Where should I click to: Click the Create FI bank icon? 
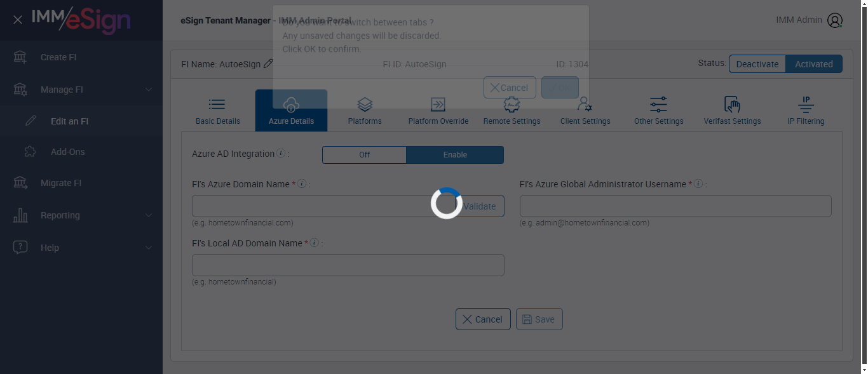point(20,57)
